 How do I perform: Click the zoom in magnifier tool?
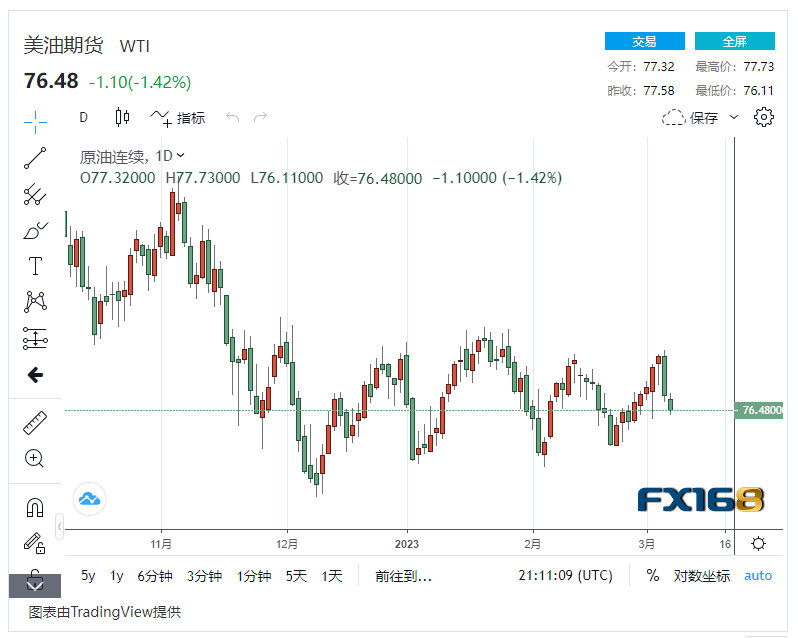point(35,459)
